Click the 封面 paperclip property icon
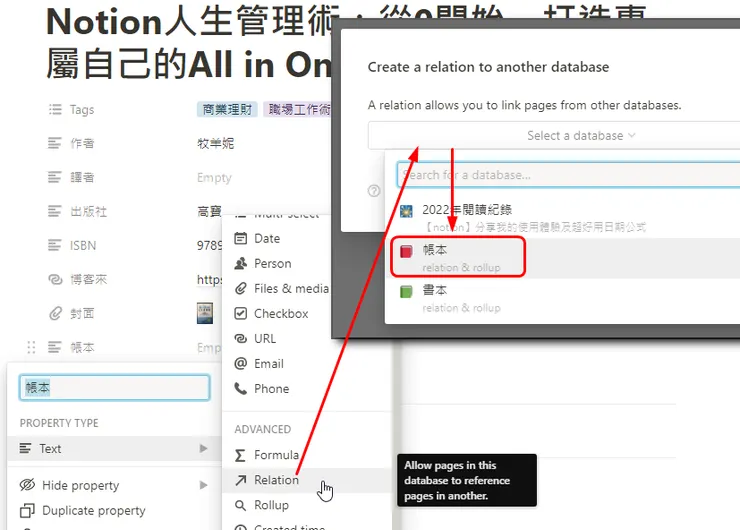Image resolution: width=740 pixels, height=530 pixels. pos(55,313)
